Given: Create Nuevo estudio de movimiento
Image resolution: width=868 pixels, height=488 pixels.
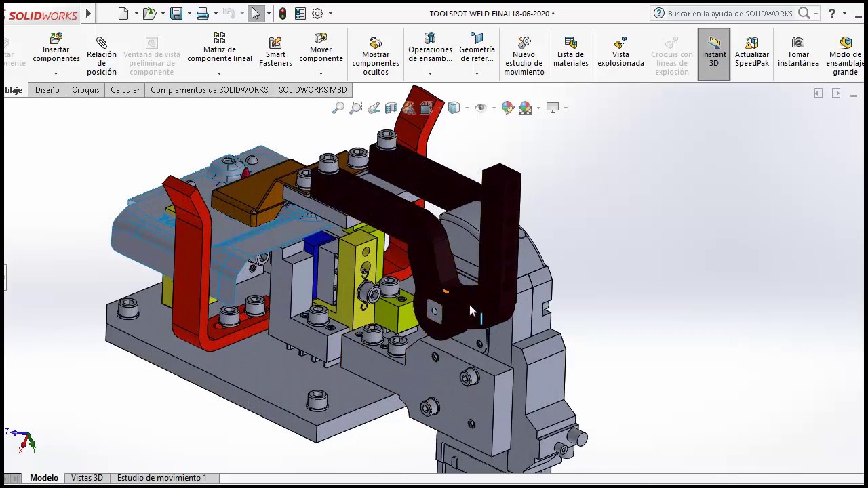Looking at the screenshot, I should click(x=524, y=56).
